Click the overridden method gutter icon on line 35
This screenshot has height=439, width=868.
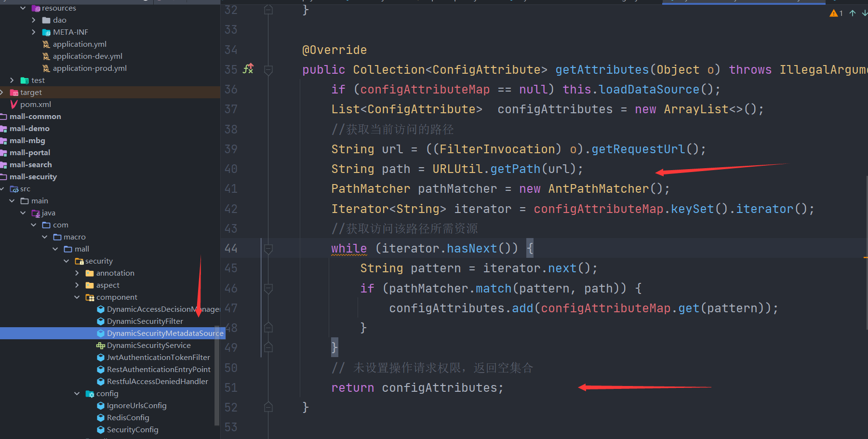click(248, 69)
